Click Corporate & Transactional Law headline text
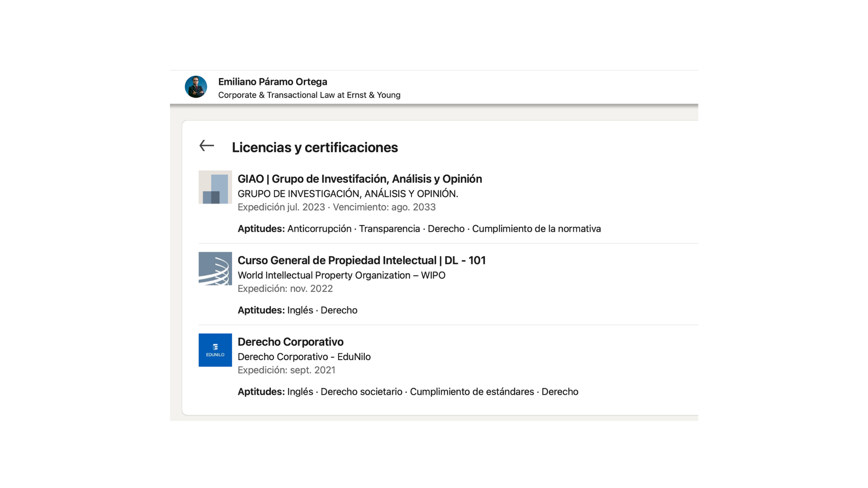 point(309,95)
